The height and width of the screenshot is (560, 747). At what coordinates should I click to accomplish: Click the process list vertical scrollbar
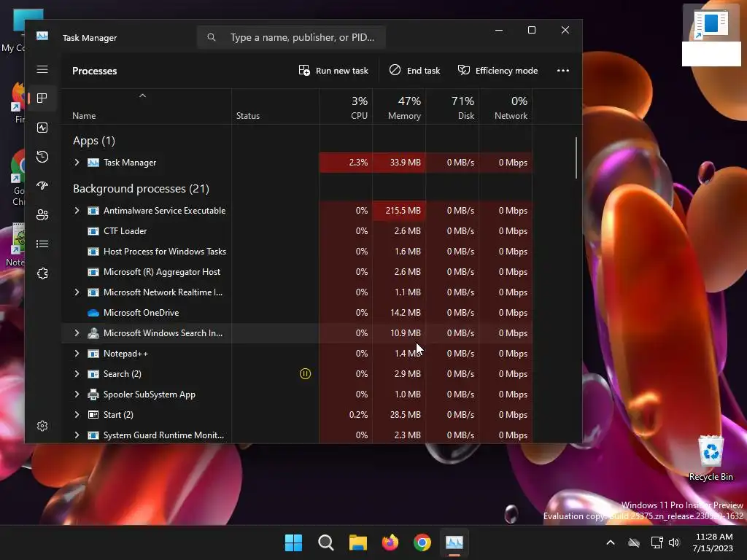point(576,158)
